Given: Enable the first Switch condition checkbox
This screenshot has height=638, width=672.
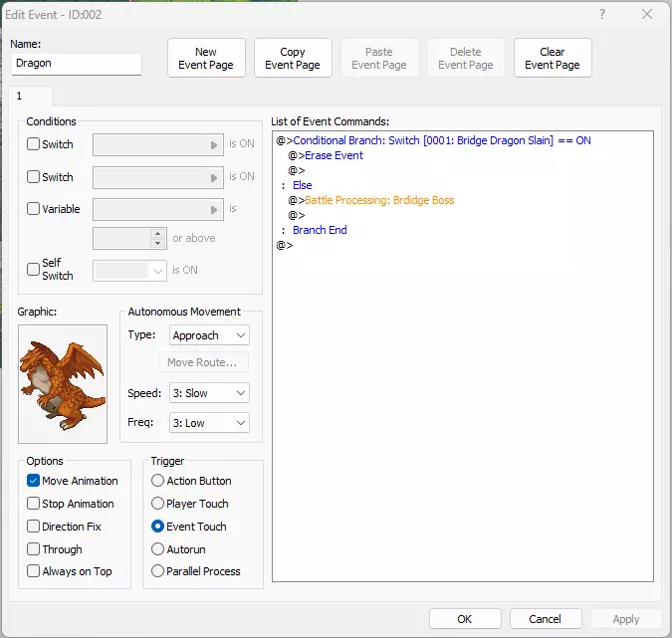Looking at the screenshot, I should [33, 144].
